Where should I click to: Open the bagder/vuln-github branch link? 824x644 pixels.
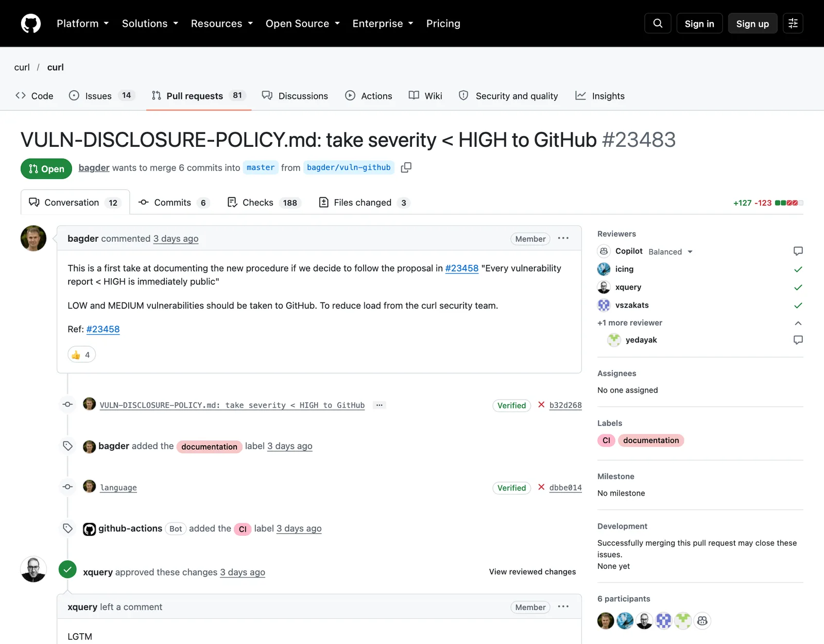[349, 167]
